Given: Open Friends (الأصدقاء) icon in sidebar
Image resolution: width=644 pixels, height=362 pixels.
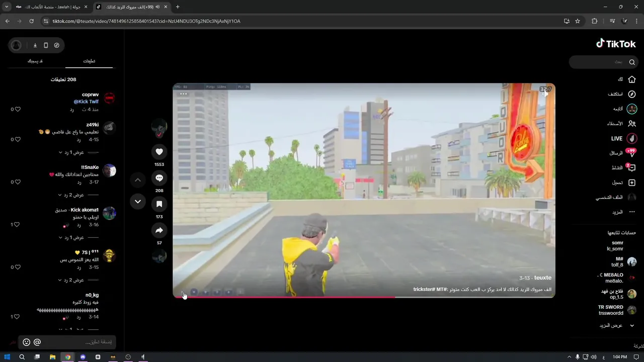Looking at the screenshot, I should click(632, 124).
